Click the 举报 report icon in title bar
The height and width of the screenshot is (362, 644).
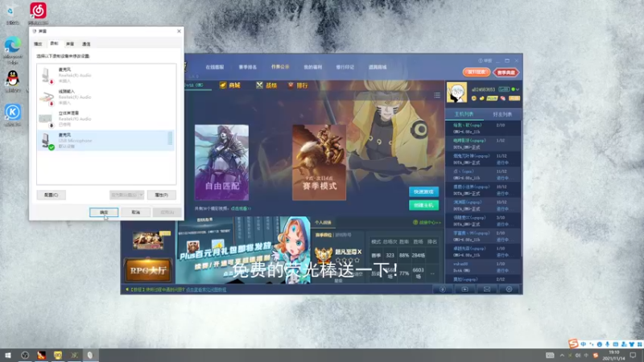click(x=485, y=61)
